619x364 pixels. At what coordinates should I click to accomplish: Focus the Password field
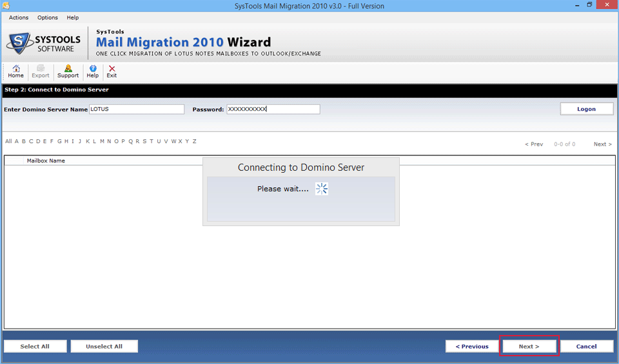(273, 110)
